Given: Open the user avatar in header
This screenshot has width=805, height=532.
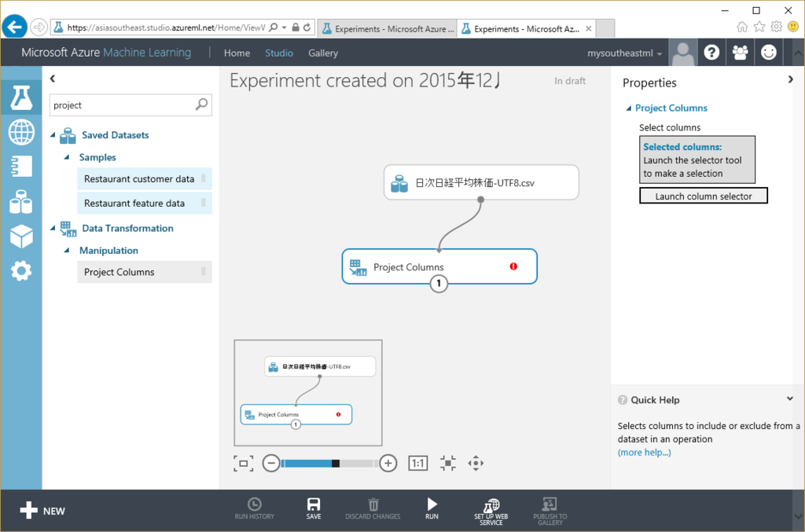Looking at the screenshot, I should pyautogui.click(x=683, y=53).
